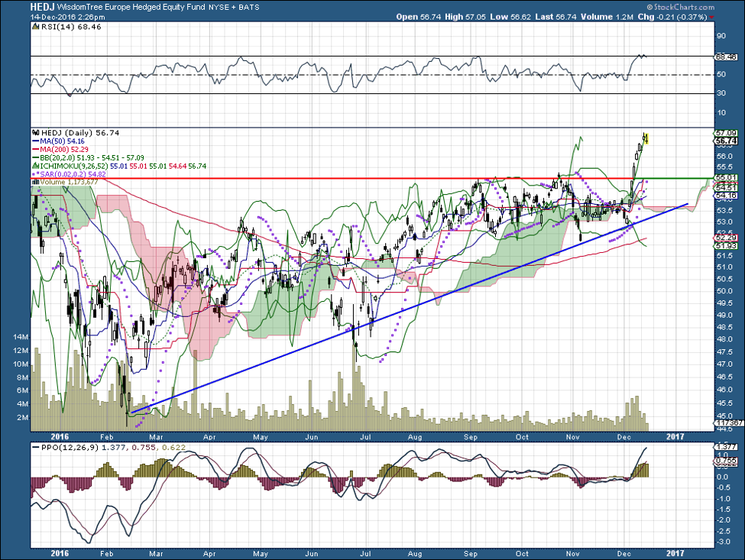Screen dimensions: 745x560
Task: Click the MA(50) 54.16 legend text
Action: click(x=62, y=141)
